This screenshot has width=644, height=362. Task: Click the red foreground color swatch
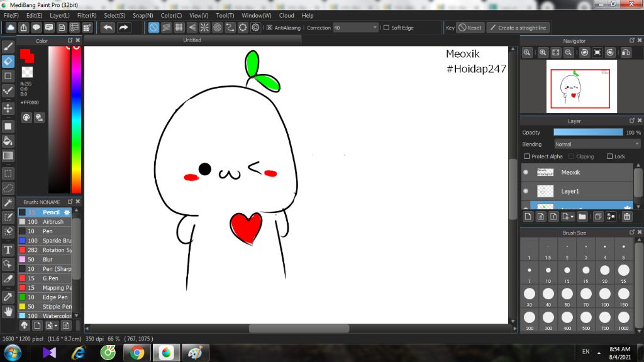coord(26,55)
